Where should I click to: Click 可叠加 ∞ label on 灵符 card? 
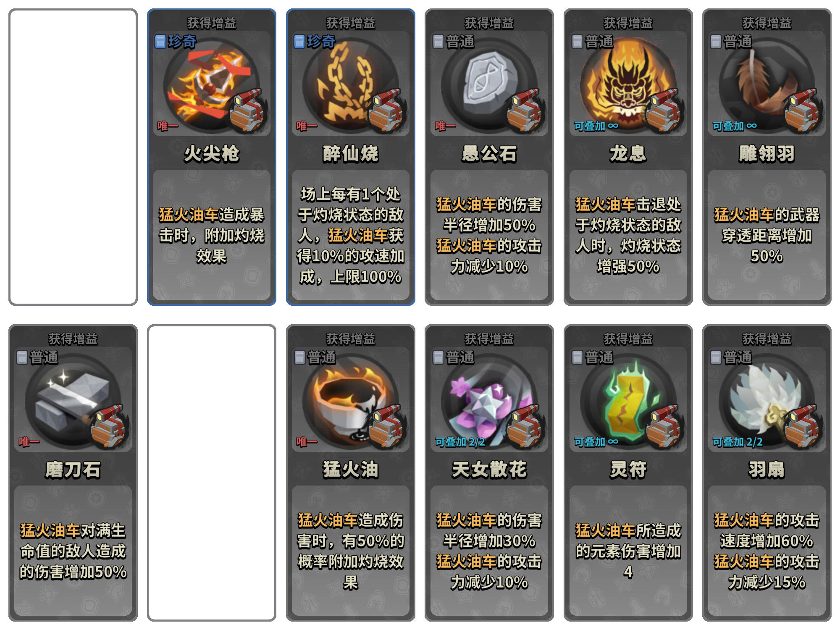(596, 442)
